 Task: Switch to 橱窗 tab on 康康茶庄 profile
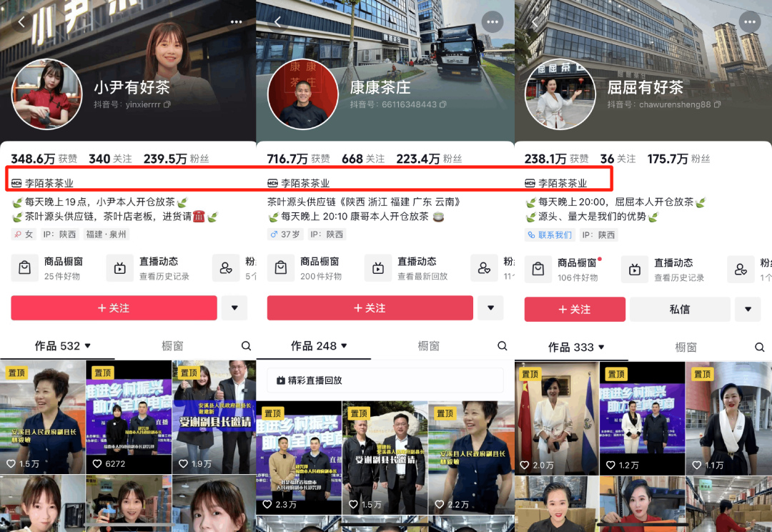tap(428, 346)
